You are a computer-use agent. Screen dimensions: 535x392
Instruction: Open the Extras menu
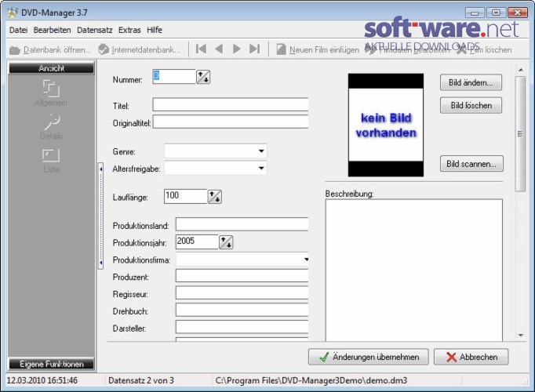point(129,30)
